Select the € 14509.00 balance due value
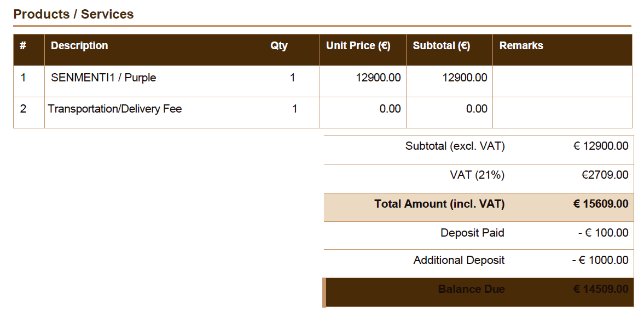644x312 pixels. [x=601, y=289]
